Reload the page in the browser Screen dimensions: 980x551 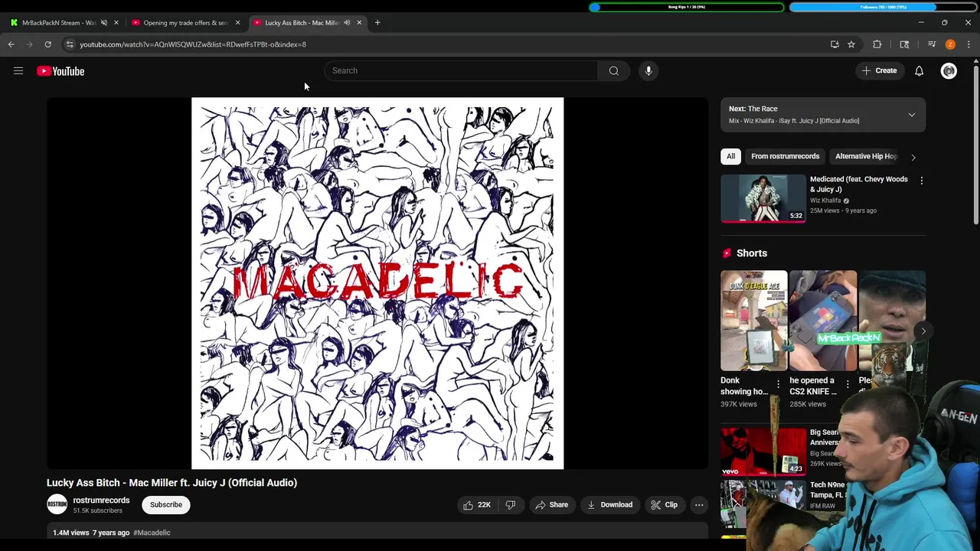[x=47, y=44]
